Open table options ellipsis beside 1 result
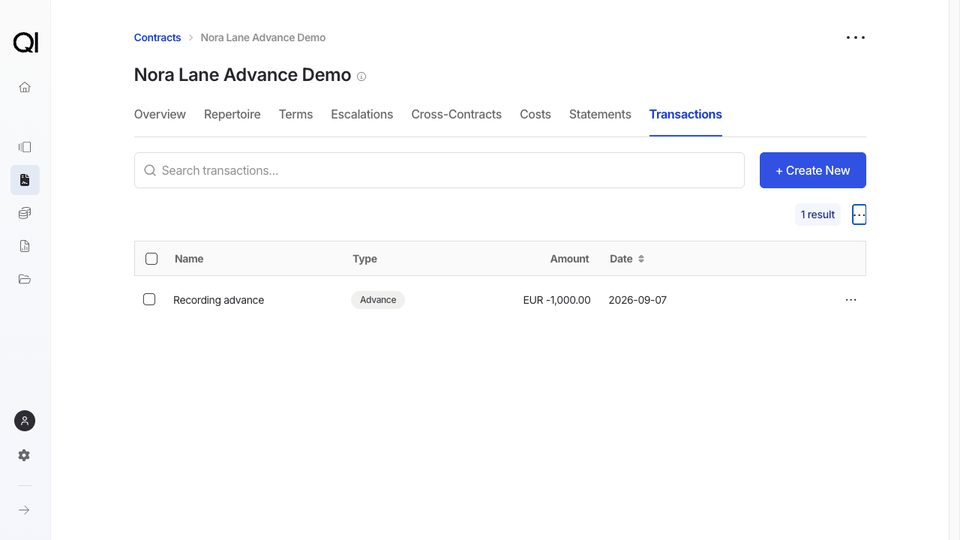Screen dimensions: 960x540 click(859, 215)
